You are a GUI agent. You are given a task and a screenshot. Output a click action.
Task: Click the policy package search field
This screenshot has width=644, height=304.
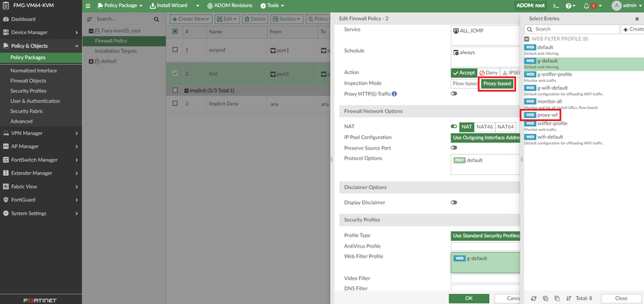(x=124, y=19)
